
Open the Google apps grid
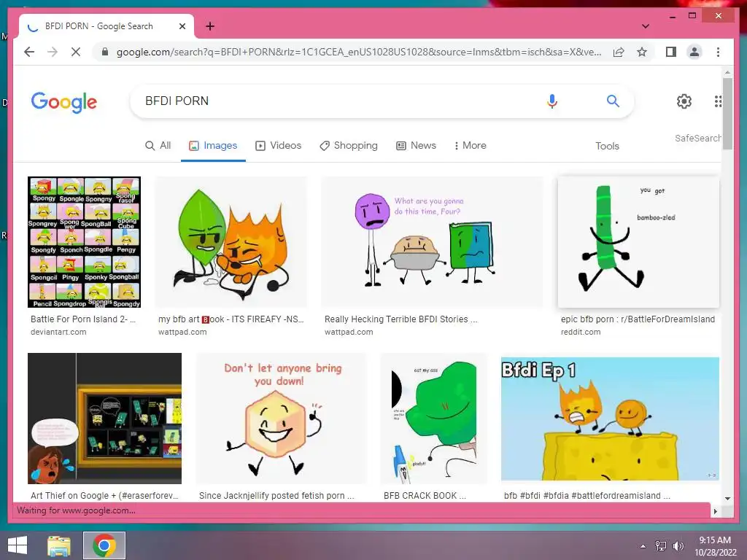(718, 101)
